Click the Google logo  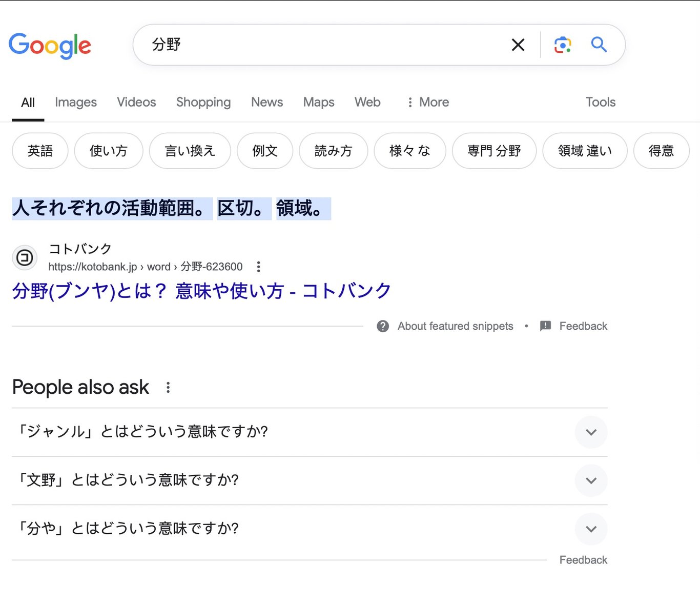coord(50,46)
